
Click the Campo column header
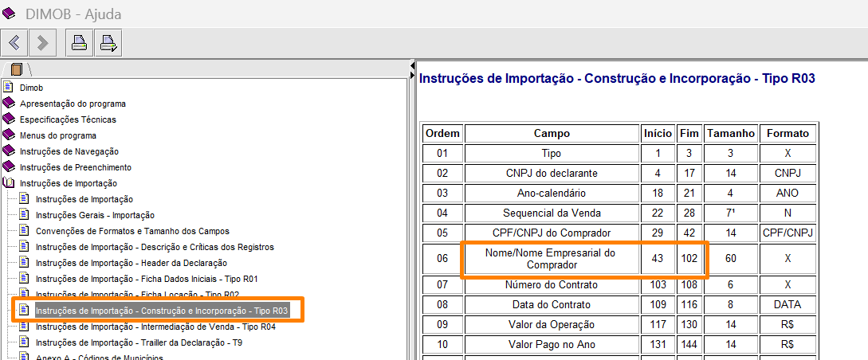[x=552, y=133]
